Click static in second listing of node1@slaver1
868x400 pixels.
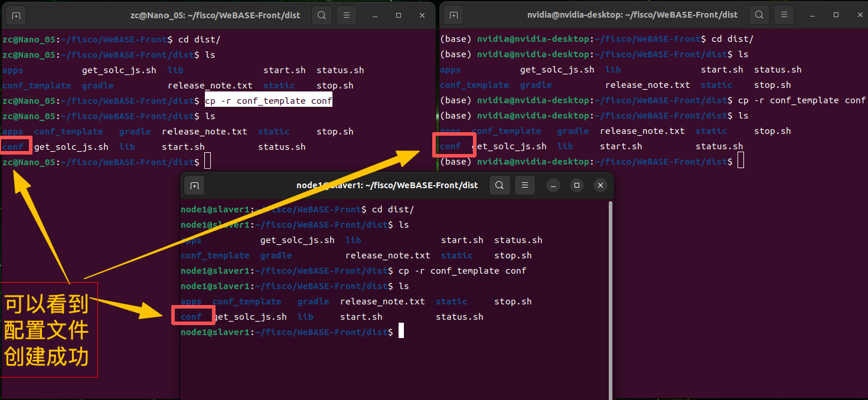[452, 301]
